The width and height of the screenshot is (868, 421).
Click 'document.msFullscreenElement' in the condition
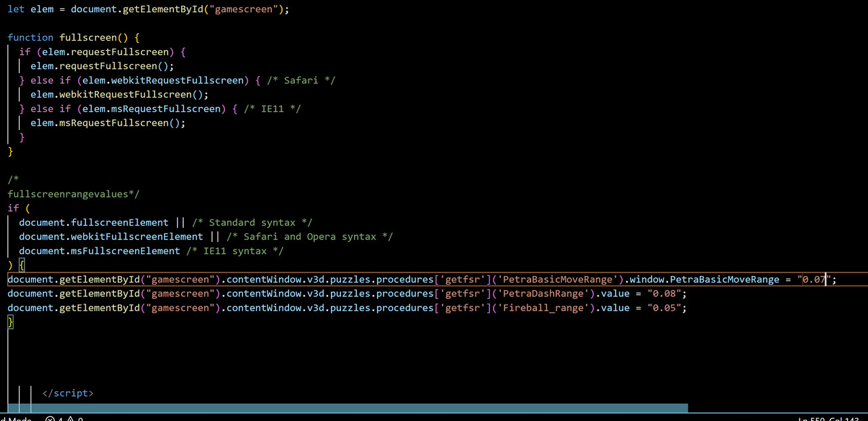(x=100, y=251)
